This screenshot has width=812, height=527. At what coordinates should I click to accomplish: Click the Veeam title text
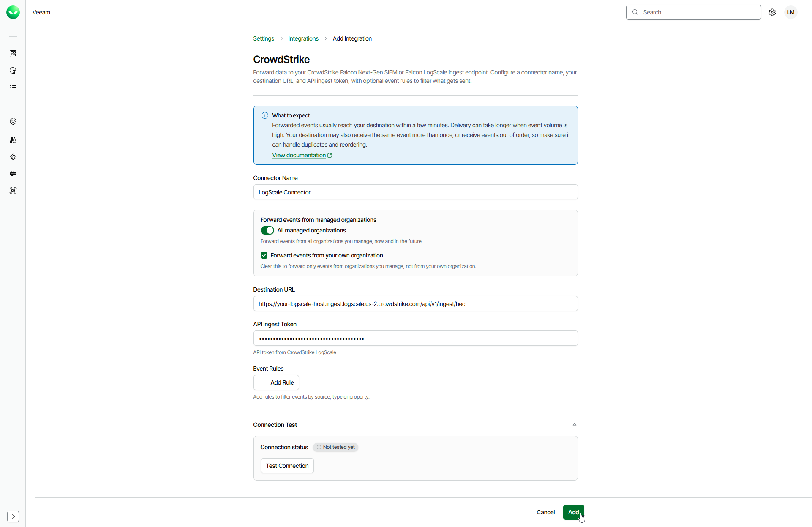(41, 12)
